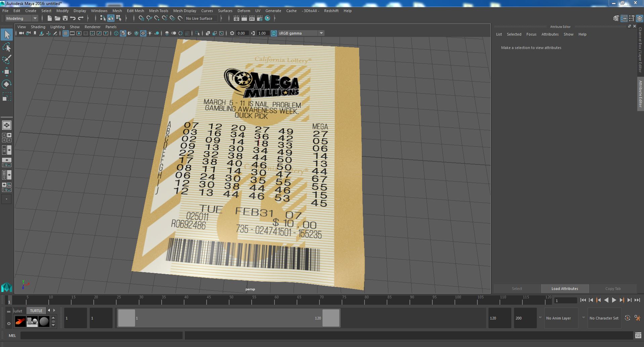Click the Copy Tab button

613,289
